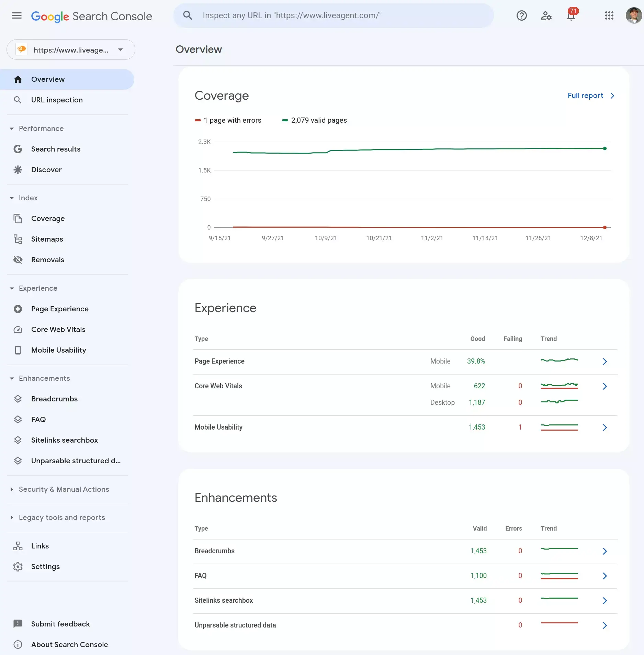Click the Inspect any URL search field

click(x=333, y=15)
